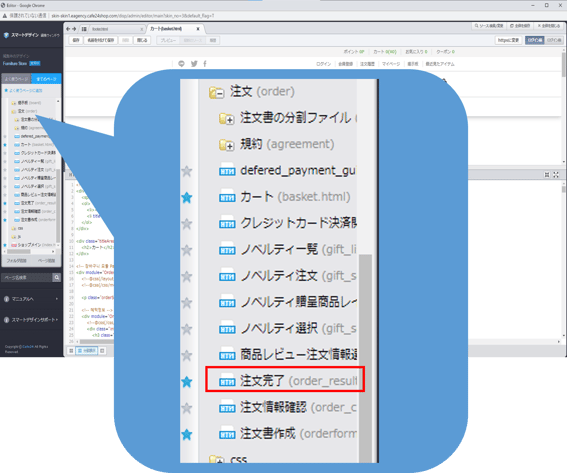Click 全体保存 save-all at top right

point(520,26)
